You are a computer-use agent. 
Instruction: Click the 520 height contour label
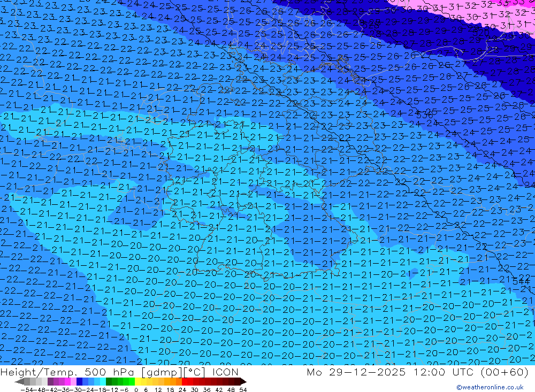coord(482,33)
